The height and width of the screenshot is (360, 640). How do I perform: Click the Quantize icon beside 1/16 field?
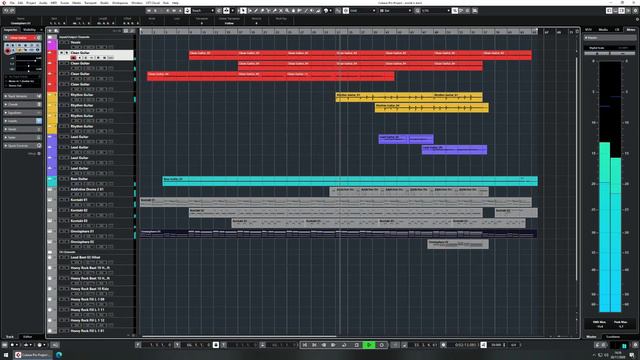coord(417,11)
